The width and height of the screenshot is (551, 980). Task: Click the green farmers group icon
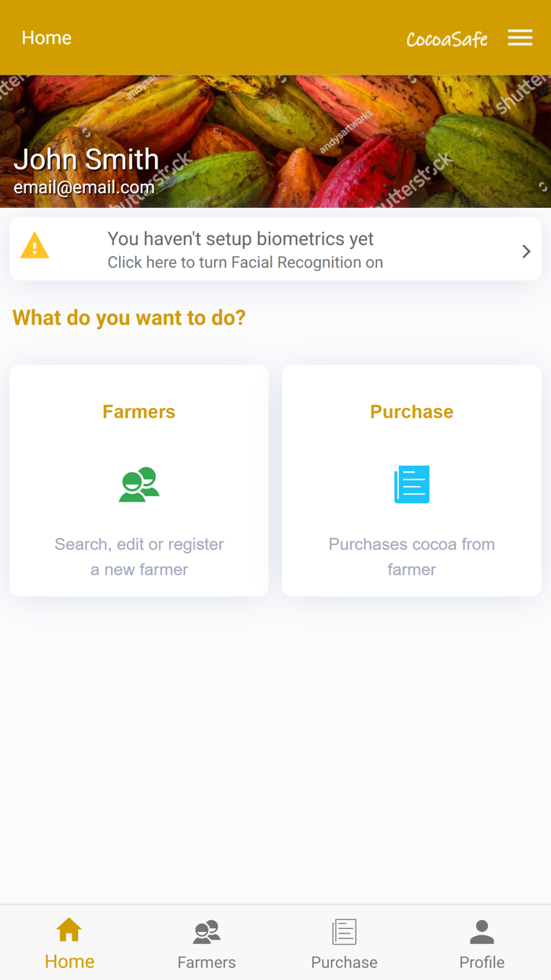click(x=139, y=484)
